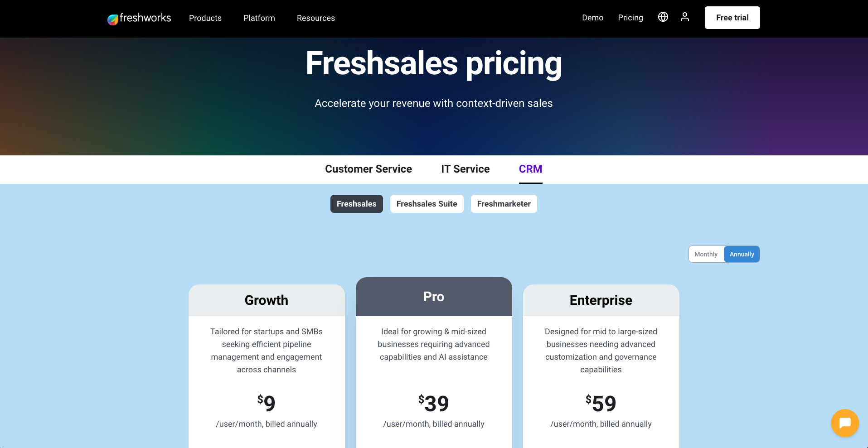Go to the Pricing link

630,18
